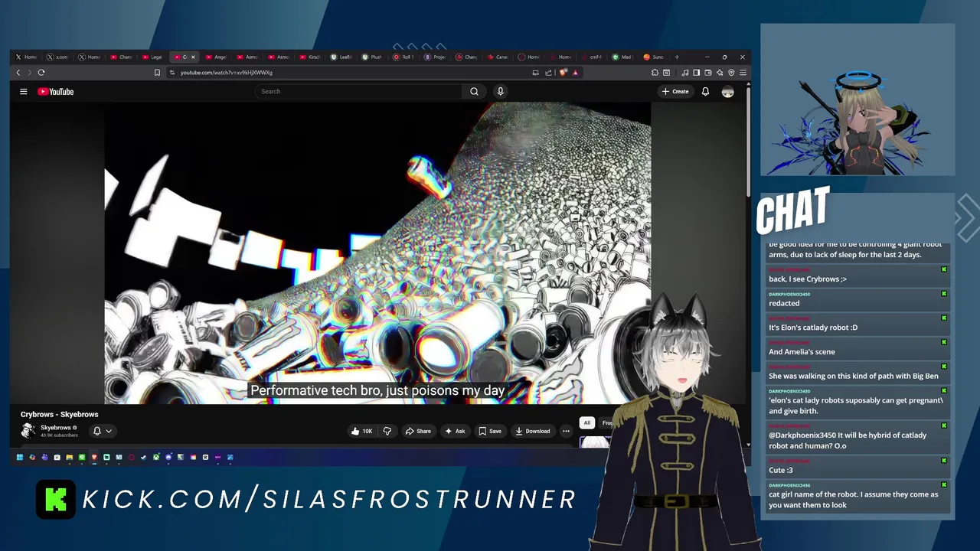Click the video player to pause
Screen dimensions: 980x551
[377, 253]
